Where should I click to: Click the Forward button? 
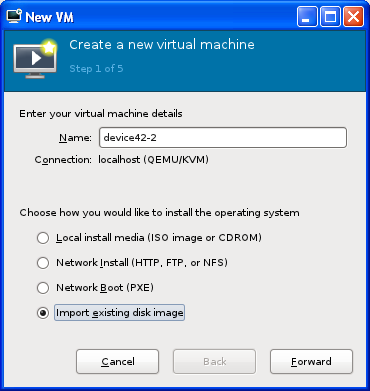[x=311, y=361]
